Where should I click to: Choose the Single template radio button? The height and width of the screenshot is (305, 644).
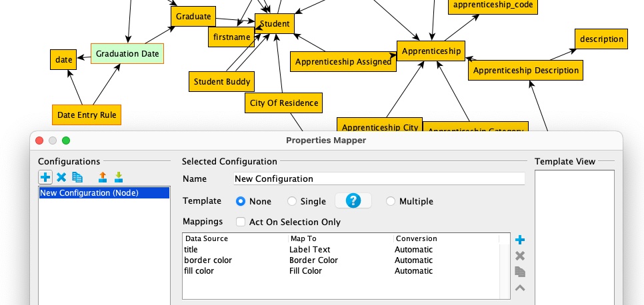click(292, 201)
